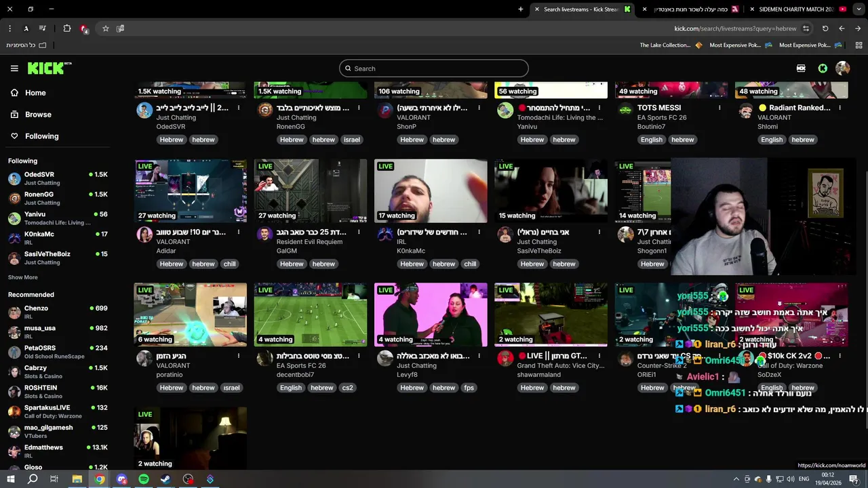Click the Chrome reload page icon
868x488 pixels.
(825, 28)
